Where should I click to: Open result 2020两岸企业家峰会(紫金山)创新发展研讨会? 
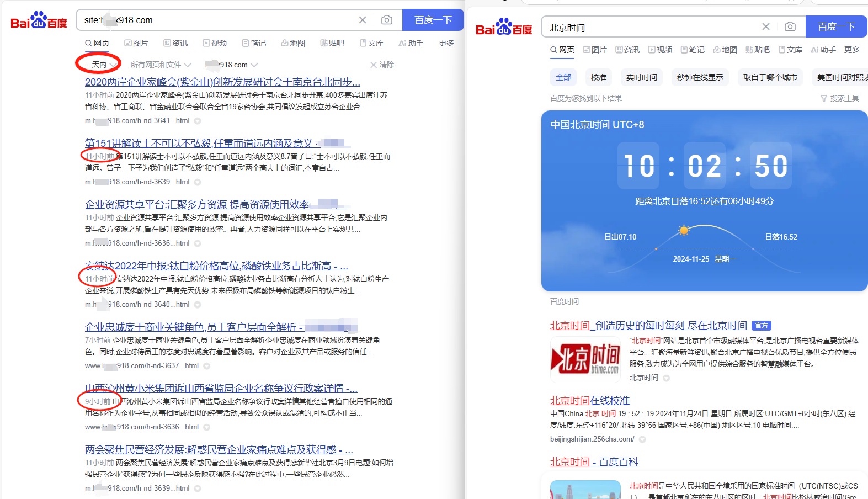click(x=222, y=82)
